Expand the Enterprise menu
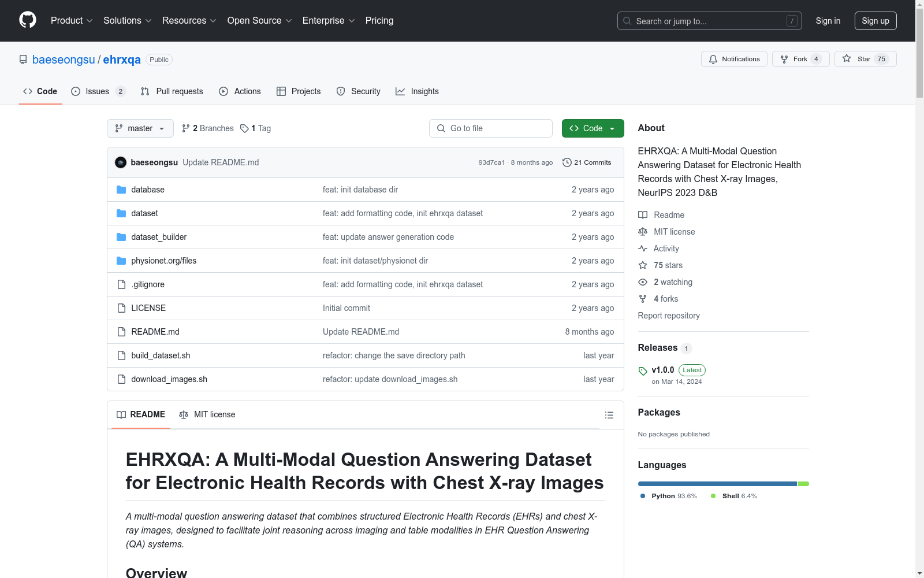This screenshot has height=578, width=924. point(329,21)
